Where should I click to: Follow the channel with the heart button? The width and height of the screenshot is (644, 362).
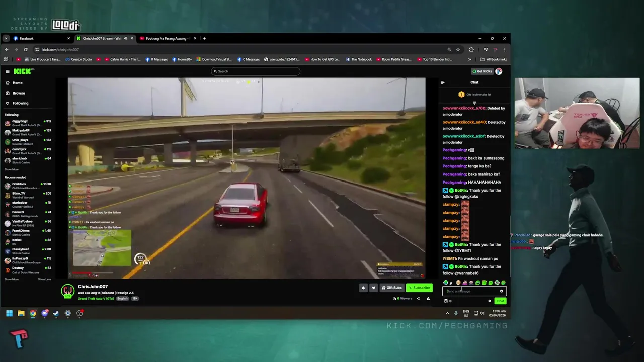pyautogui.click(x=373, y=288)
